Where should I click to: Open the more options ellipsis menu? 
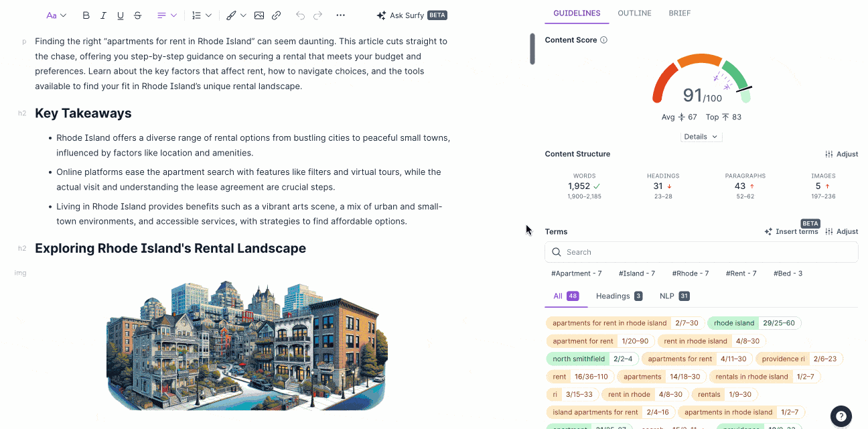pos(340,15)
